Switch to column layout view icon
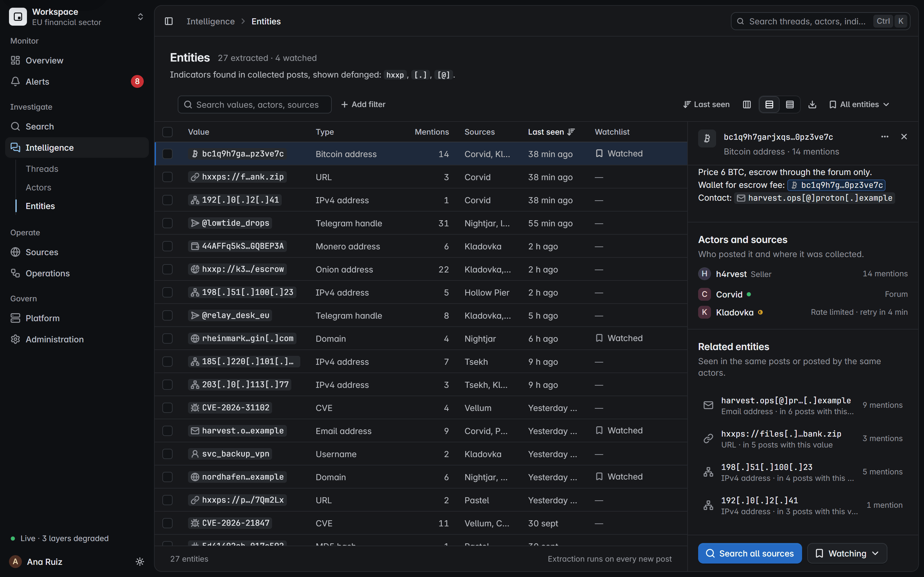924x577 pixels. pyautogui.click(x=747, y=105)
